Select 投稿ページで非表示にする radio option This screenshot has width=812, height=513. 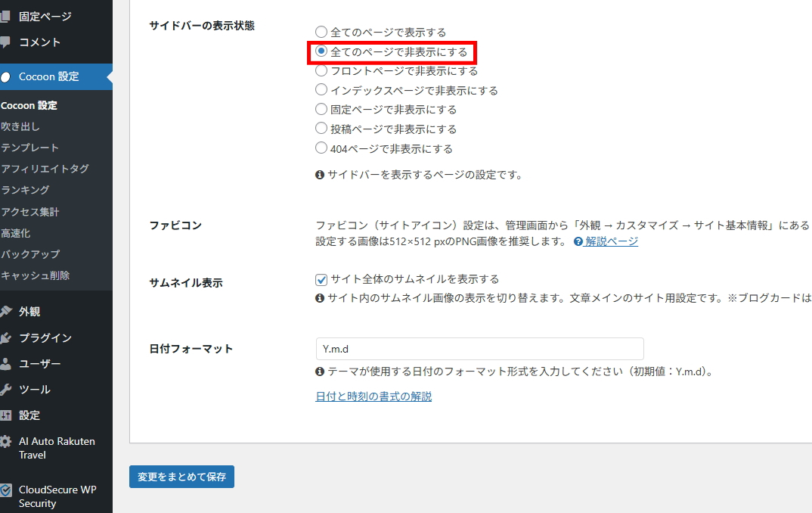(321, 129)
